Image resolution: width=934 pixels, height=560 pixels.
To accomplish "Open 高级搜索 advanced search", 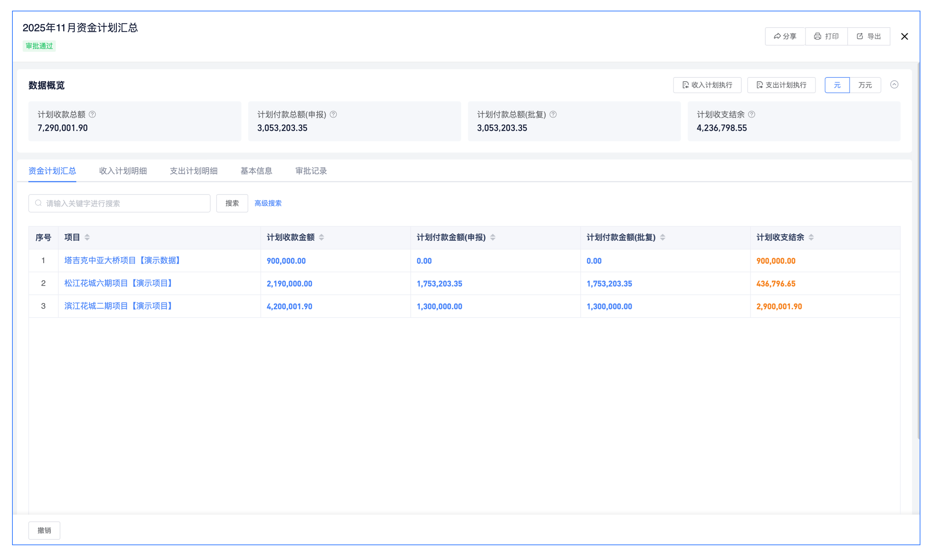I will coord(268,204).
